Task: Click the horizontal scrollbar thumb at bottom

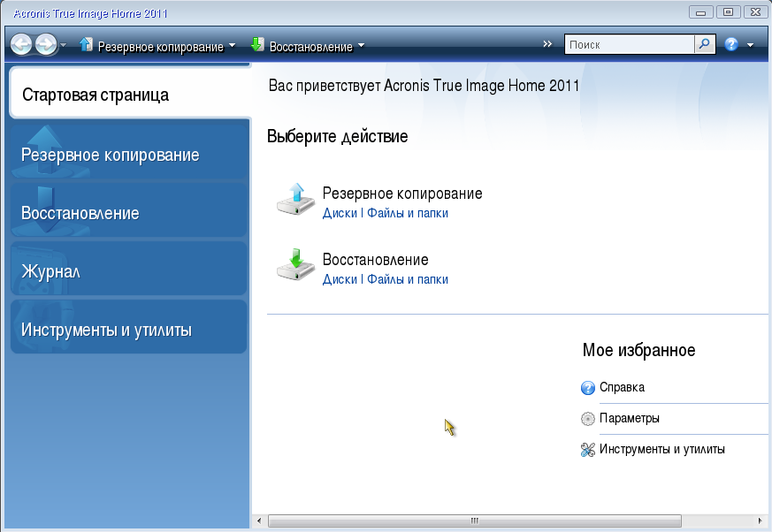Action: click(x=474, y=521)
